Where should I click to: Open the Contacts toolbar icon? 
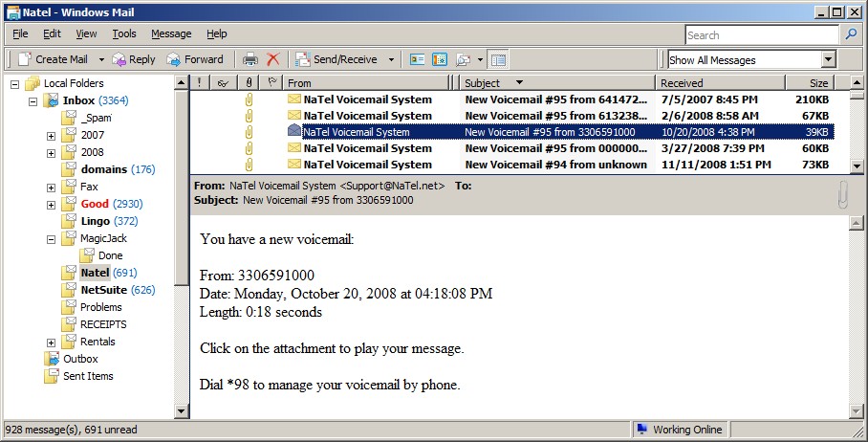point(418,59)
